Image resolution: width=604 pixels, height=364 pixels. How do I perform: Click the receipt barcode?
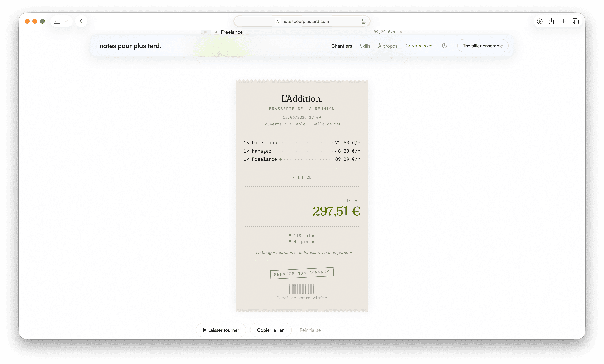302,289
